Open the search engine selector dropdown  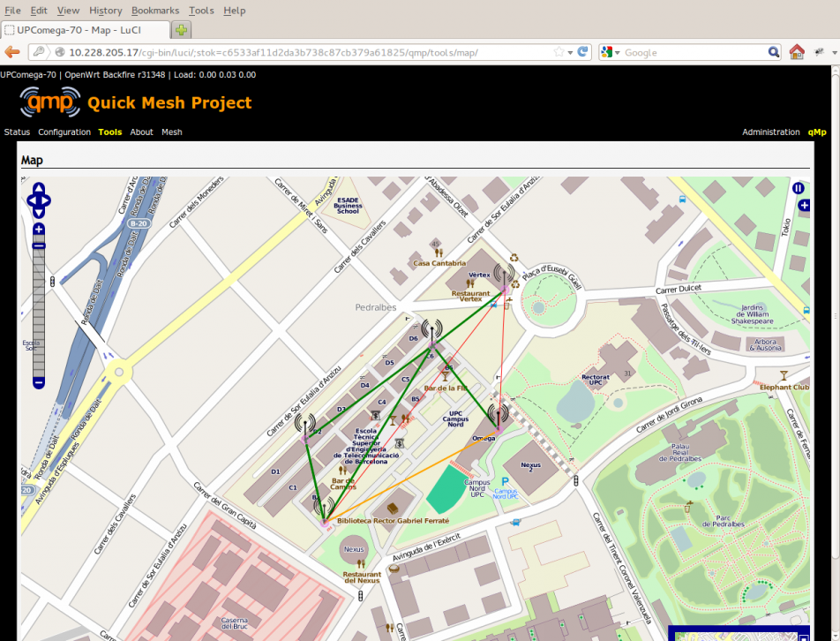611,52
